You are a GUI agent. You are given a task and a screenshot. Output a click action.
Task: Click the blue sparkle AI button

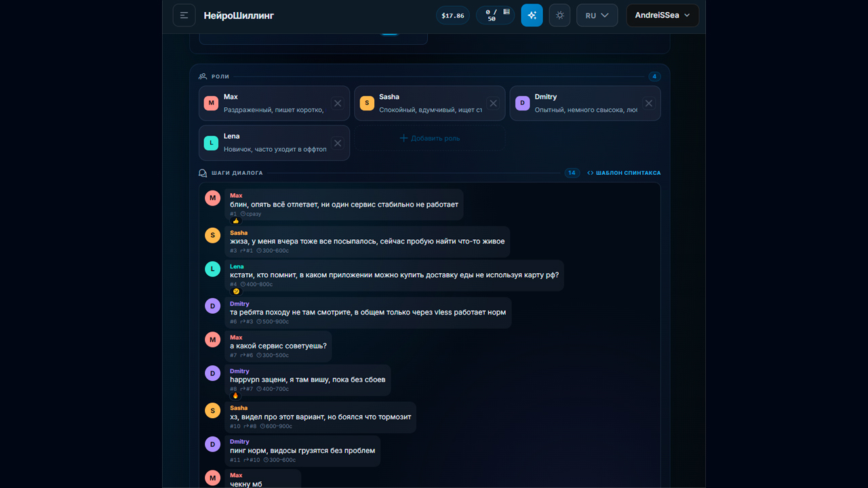tap(532, 15)
